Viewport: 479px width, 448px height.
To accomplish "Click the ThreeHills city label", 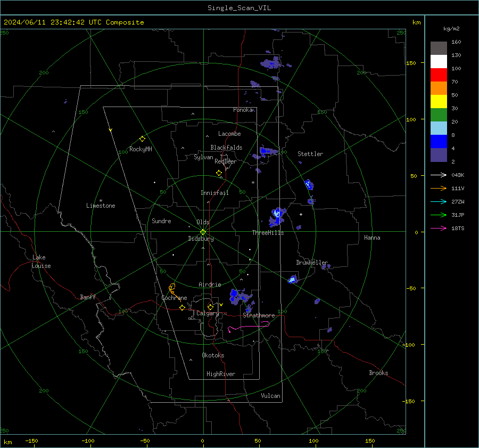I will (x=268, y=233).
